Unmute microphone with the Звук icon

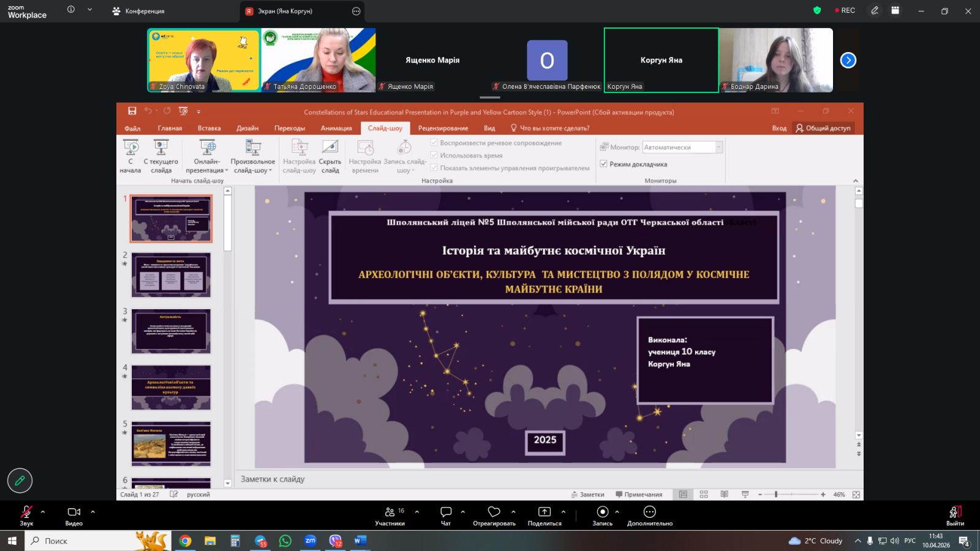click(26, 512)
